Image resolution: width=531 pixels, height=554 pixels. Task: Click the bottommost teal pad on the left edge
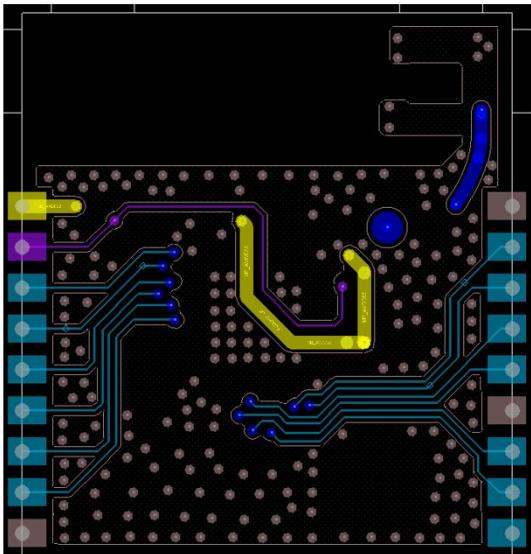27,492
